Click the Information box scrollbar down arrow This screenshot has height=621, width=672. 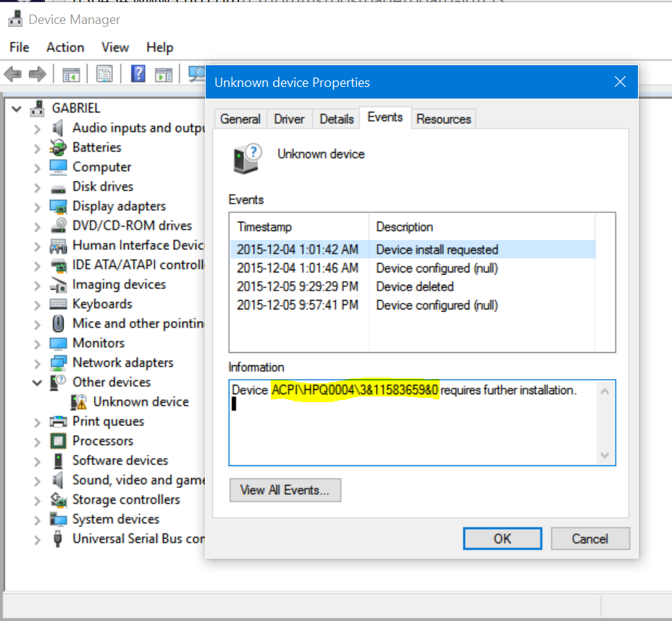[605, 455]
